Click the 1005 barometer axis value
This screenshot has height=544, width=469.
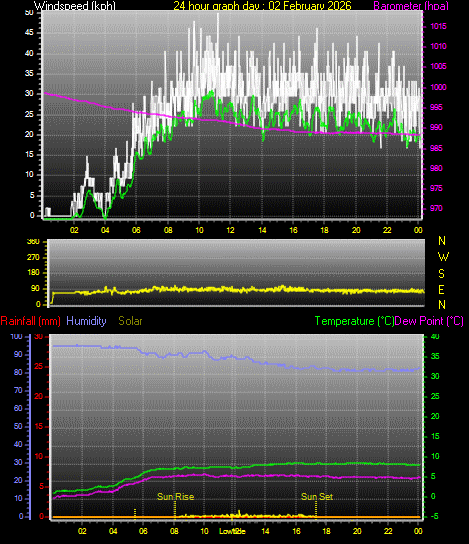[x=438, y=67]
